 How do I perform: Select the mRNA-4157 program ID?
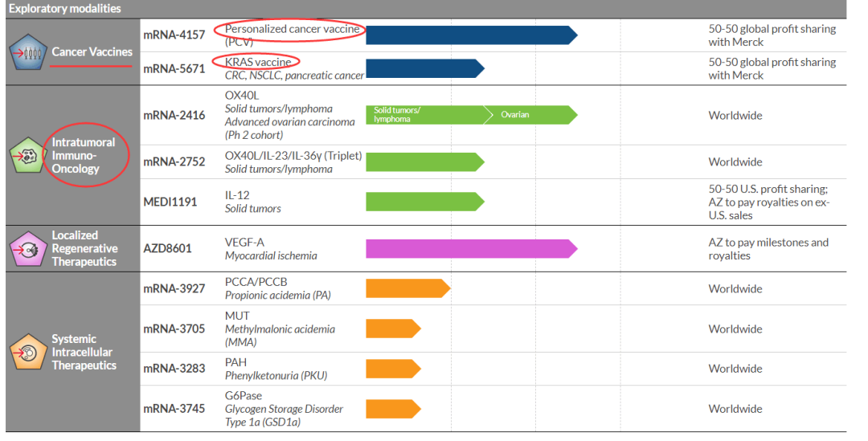(x=174, y=35)
